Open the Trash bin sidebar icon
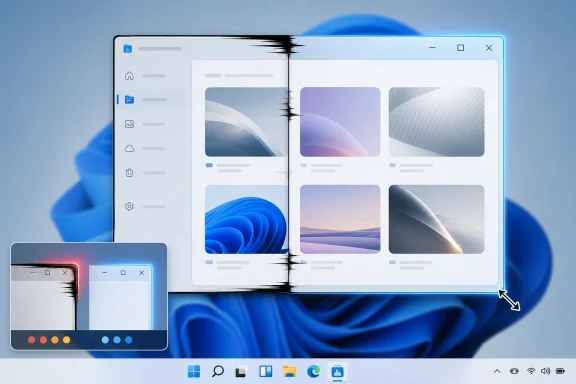Viewport: 576px width, 384px height. pos(129,172)
